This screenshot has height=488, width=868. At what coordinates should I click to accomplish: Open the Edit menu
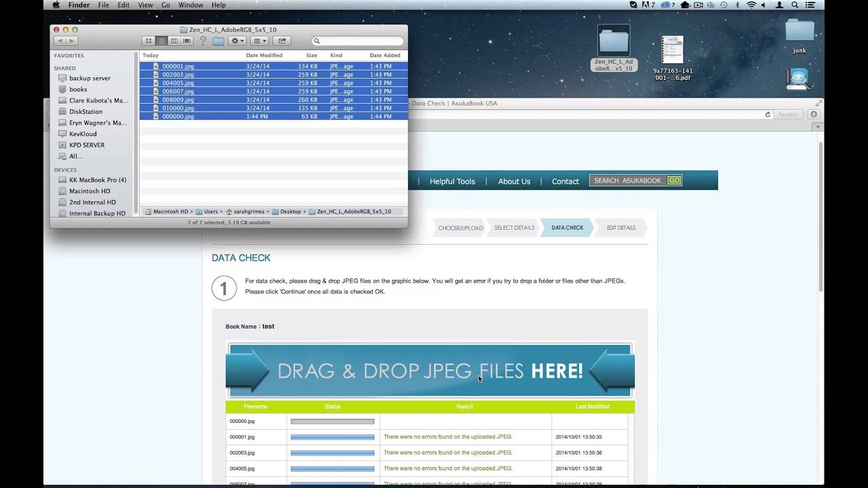[123, 5]
